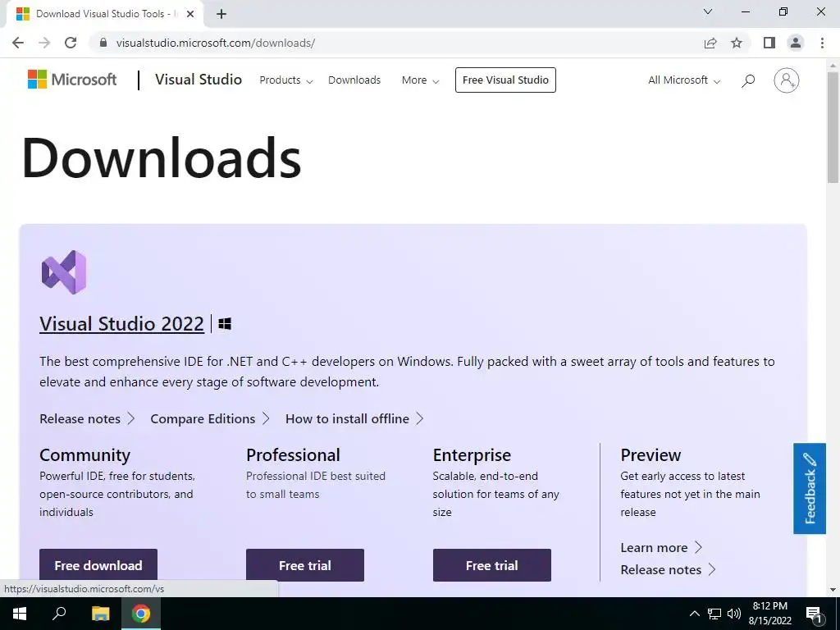Open File Explorer from the taskbar
The image size is (840, 630).
pyautogui.click(x=100, y=614)
